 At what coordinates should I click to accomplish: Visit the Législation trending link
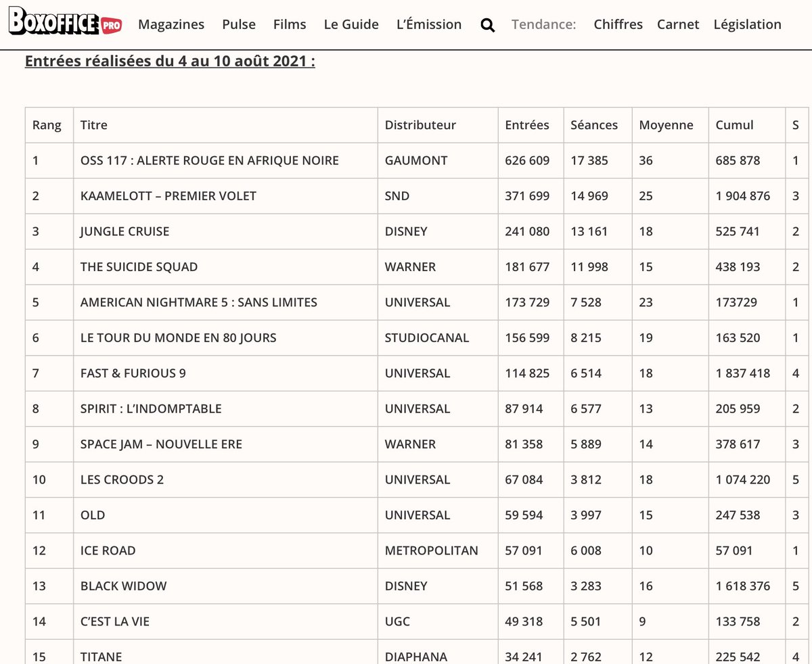748,24
